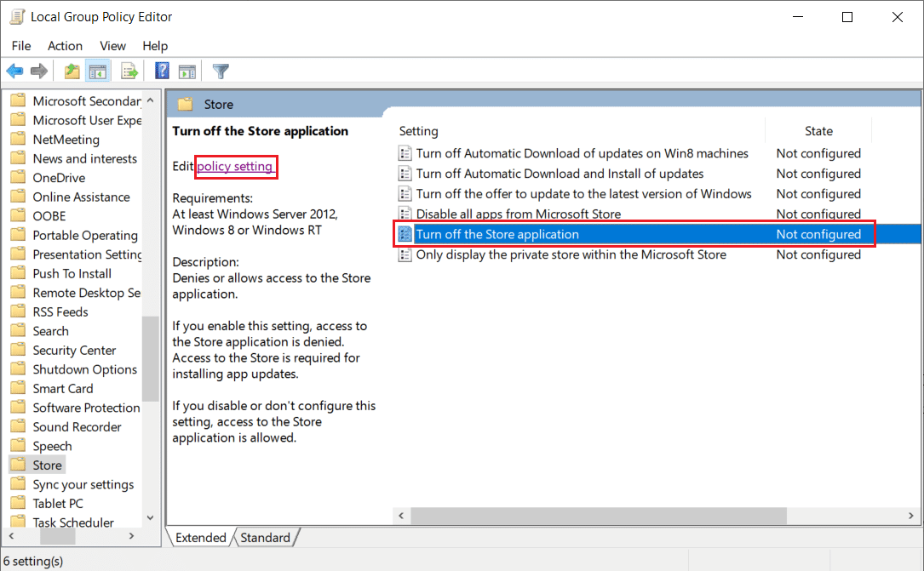Click the 'policy setting' edit link
Image resolution: width=924 pixels, height=571 pixels.
(x=235, y=167)
